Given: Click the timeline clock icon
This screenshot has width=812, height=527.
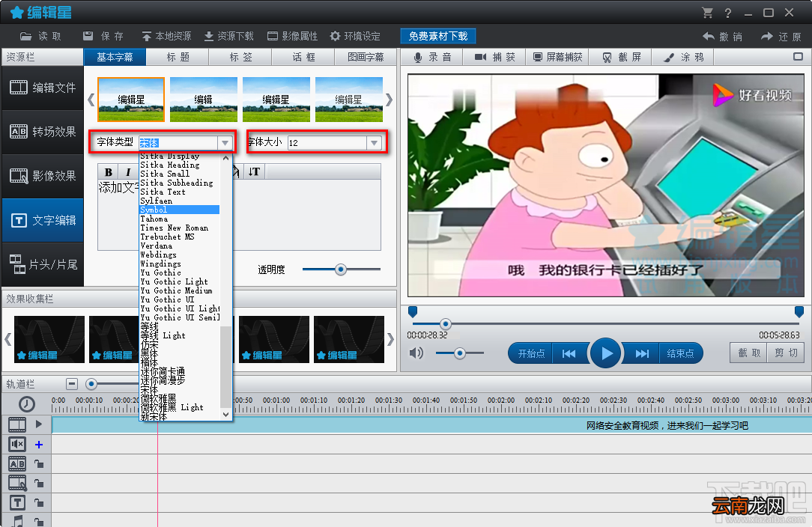Looking at the screenshot, I should [x=26, y=403].
